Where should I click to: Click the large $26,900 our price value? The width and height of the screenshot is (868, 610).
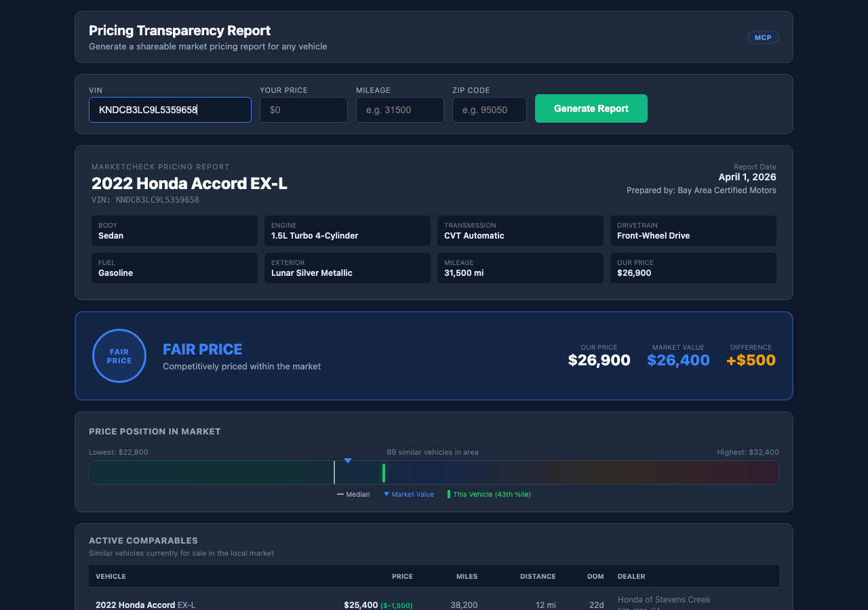point(599,361)
